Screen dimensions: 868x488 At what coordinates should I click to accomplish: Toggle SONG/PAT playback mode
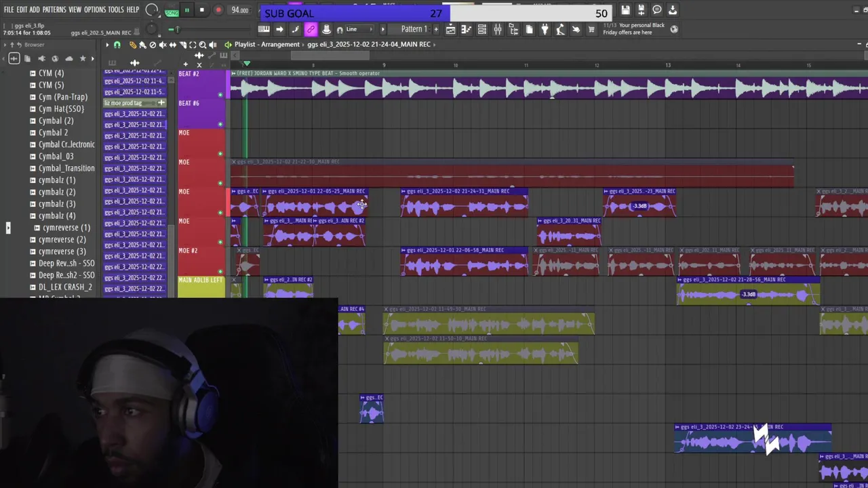[x=172, y=11]
